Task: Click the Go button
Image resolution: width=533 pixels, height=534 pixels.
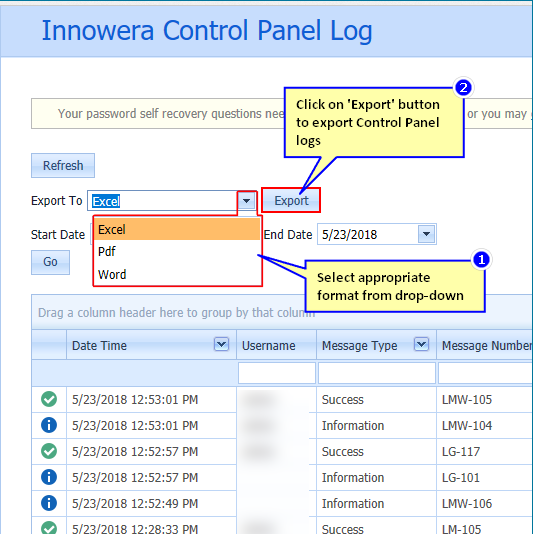Action: pyautogui.click(x=50, y=262)
